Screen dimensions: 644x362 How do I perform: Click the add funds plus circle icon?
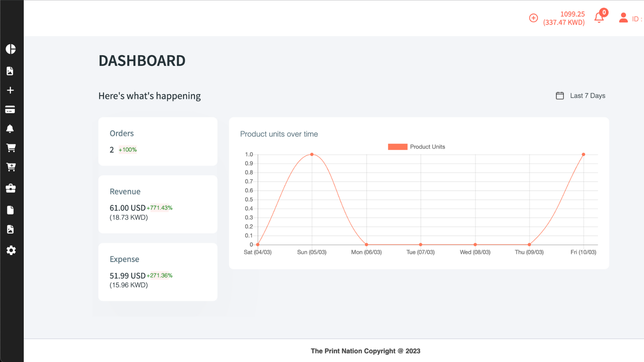(533, 18)
